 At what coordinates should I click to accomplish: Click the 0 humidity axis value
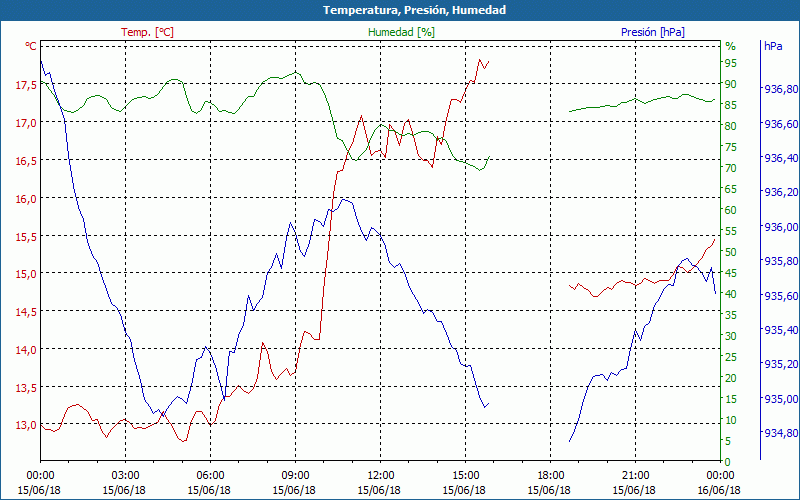tap(728, 462)
